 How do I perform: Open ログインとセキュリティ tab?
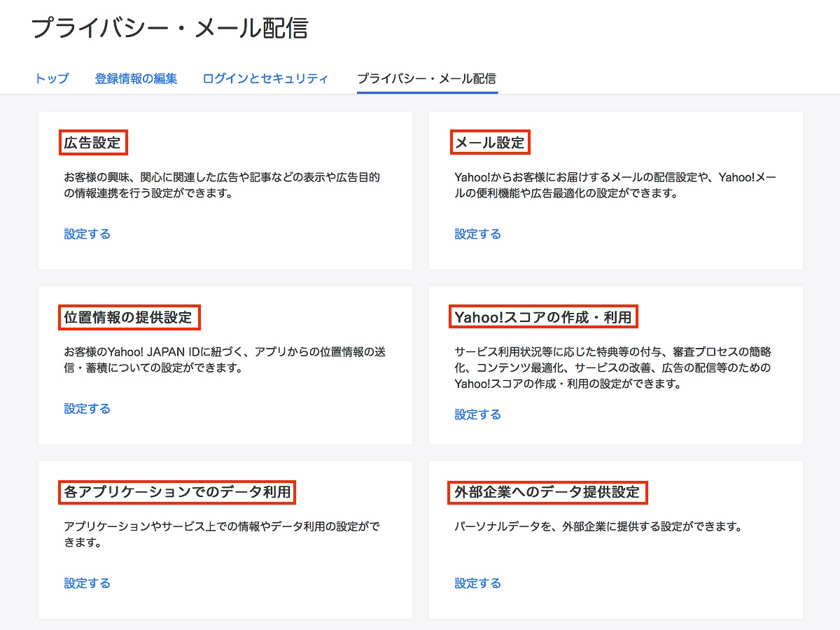pos(265,78)
